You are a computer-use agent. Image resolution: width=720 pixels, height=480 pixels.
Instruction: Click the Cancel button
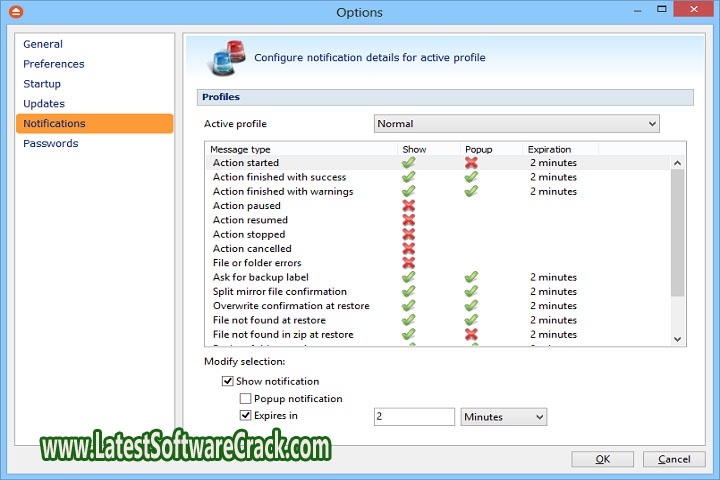(x=674, y=459)
